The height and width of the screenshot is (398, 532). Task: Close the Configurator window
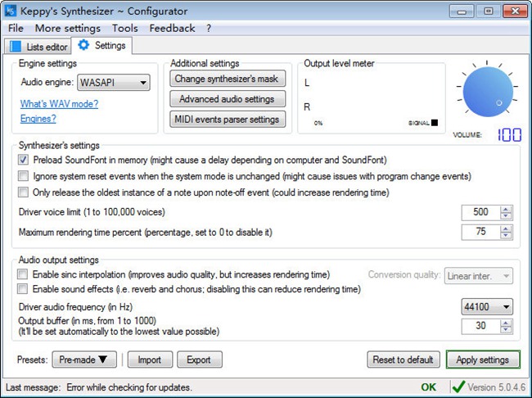515,11
